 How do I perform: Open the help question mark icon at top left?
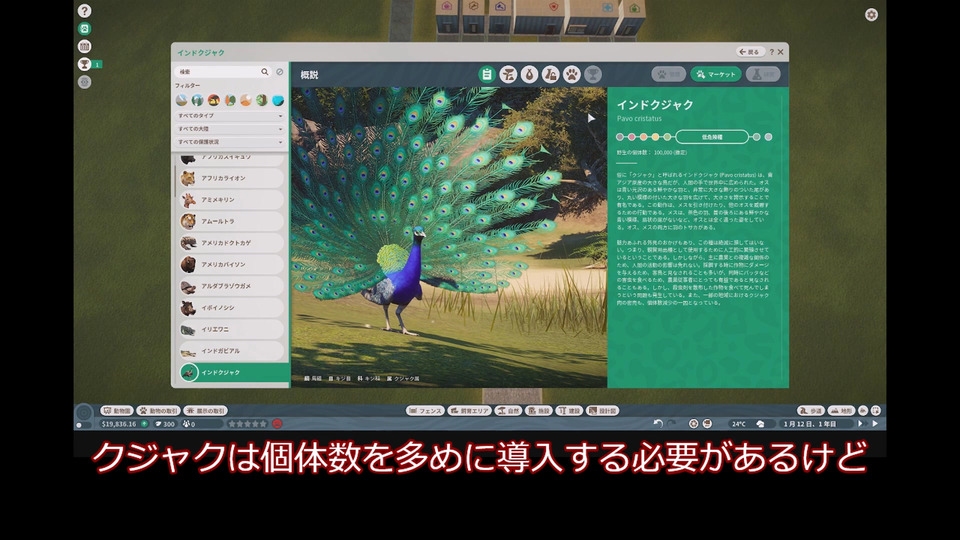pyautogui.click(x=84, y=10)
